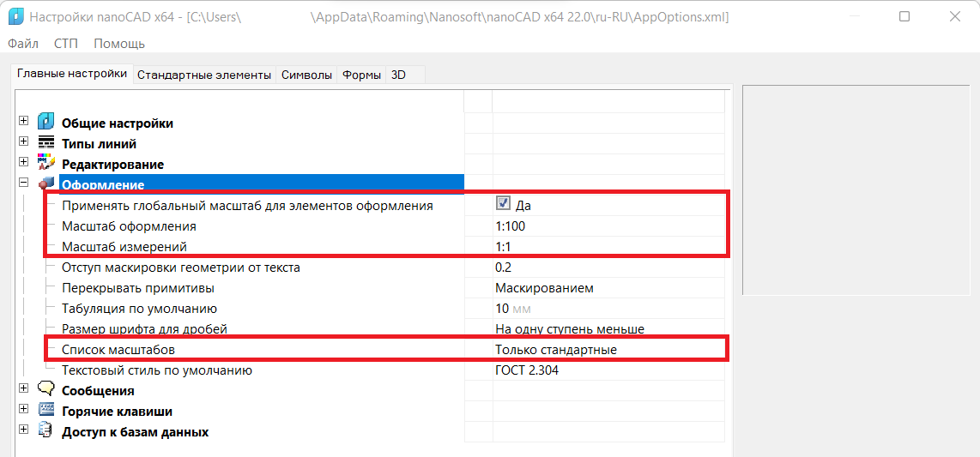Click the Доступ к базам данных icon
This screenshot has height=457, width=980.
(x=46, y=431)
